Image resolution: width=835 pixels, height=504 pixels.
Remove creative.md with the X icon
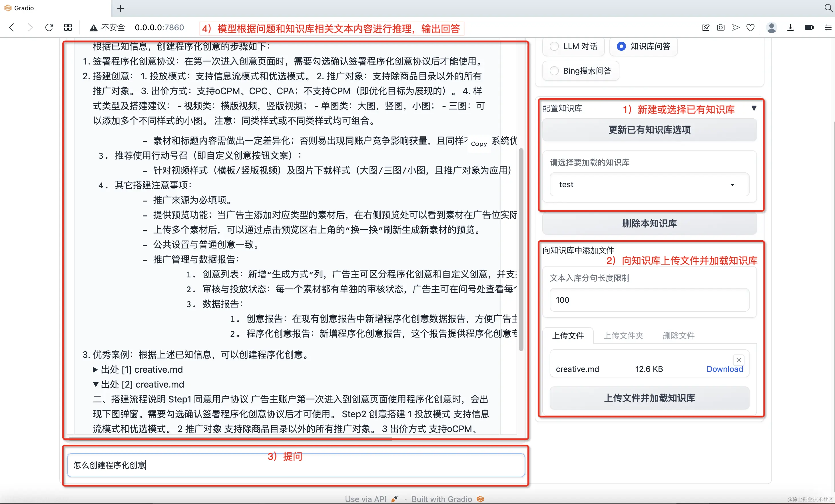pyautogui.click(x=738, y=360)
